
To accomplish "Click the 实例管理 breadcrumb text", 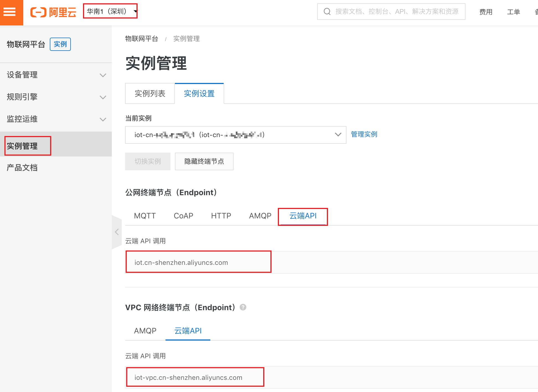I will [187, 39].
